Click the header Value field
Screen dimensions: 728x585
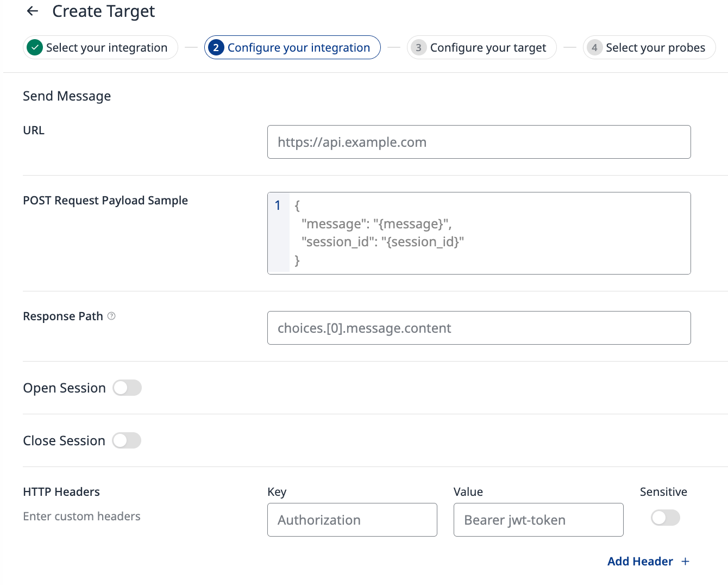pos(538,520)
